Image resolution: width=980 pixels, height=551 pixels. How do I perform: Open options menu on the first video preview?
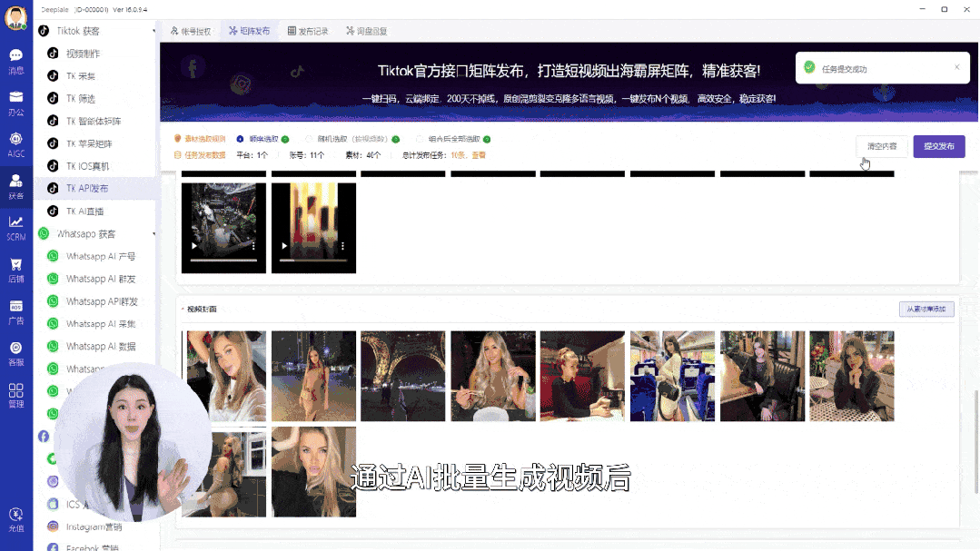[253, 246]
